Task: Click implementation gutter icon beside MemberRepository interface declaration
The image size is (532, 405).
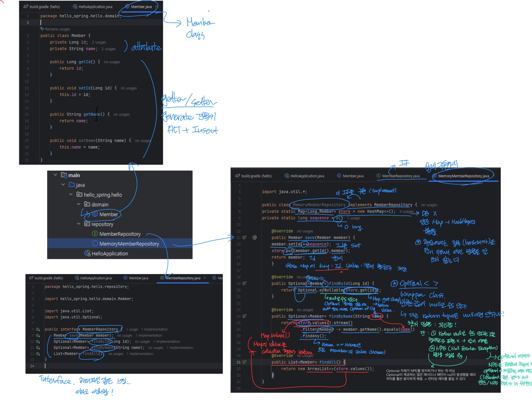Action: coord(38,329)
